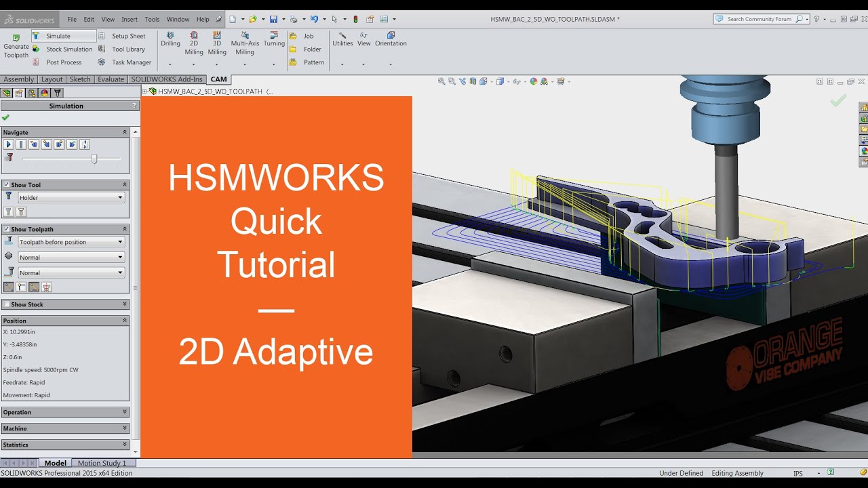The height and width of the screenshot is (488, 868).
Task: Click the Setup Sheet button
Action: click(122, 36)
